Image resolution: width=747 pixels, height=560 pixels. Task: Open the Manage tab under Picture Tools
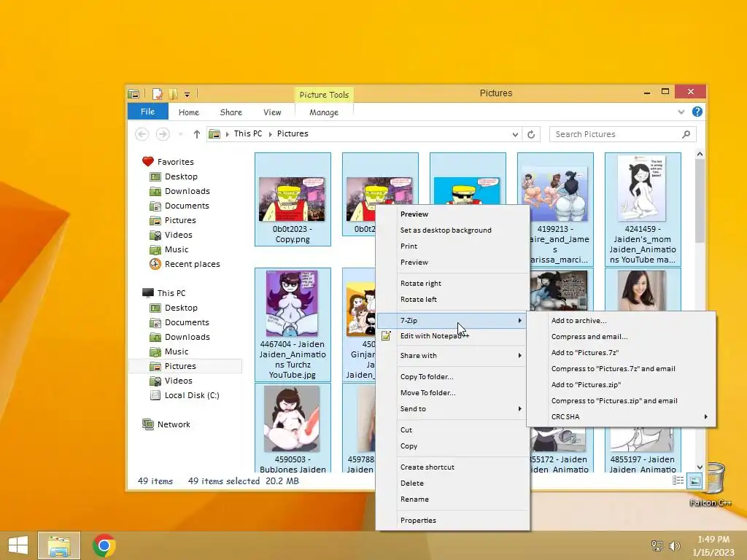coord(324,112)
